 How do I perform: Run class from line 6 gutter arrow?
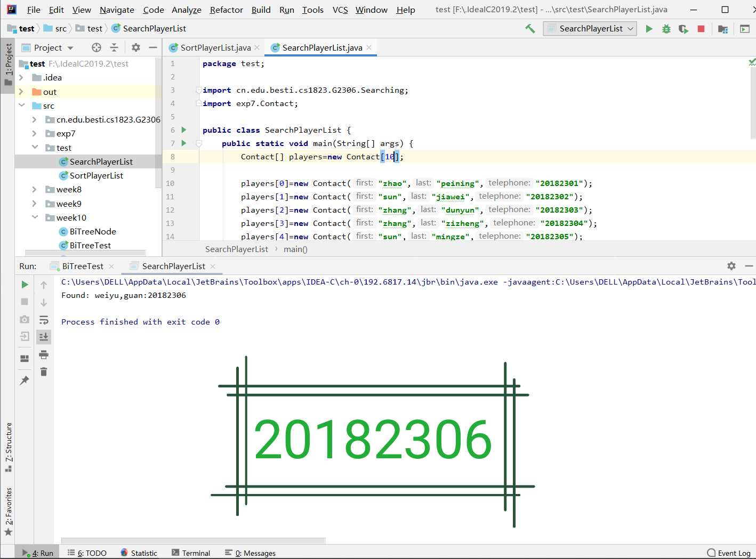tap(184, 130)
